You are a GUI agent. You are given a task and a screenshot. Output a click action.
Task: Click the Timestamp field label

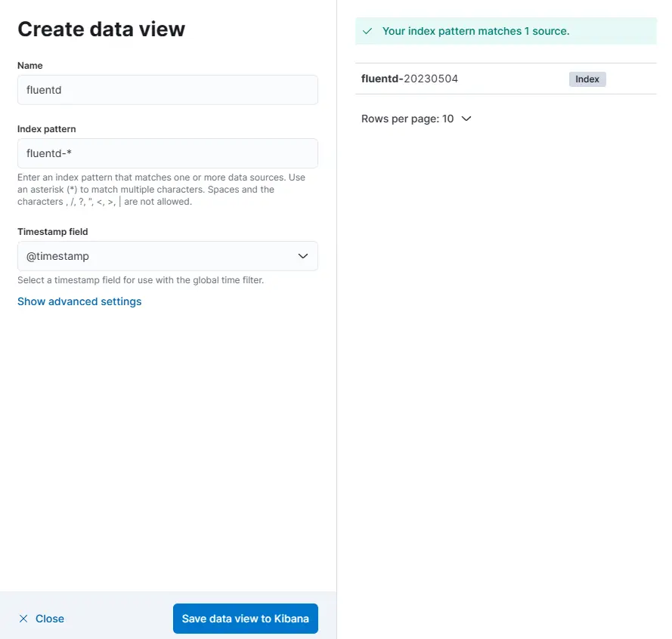click(x=53, y=232)
